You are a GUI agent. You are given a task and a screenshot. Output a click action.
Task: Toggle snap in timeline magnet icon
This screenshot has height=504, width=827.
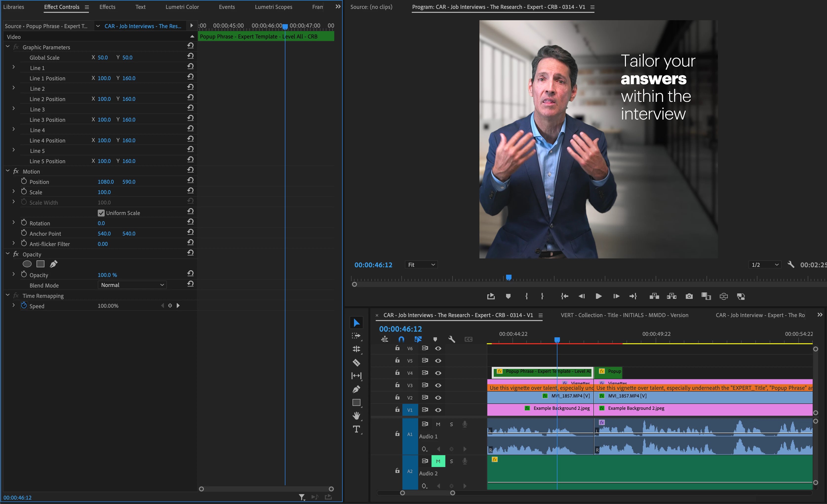[401, 339]
